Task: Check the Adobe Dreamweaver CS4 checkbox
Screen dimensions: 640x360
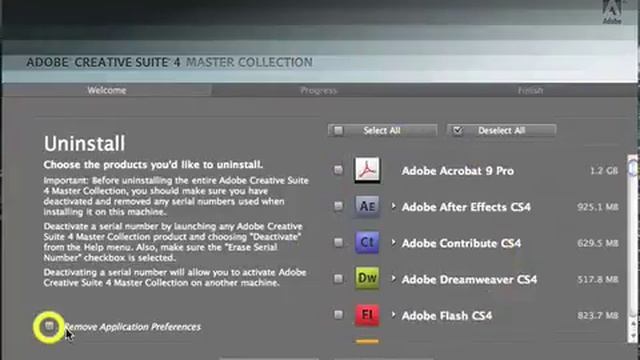Action: (338, 278)
